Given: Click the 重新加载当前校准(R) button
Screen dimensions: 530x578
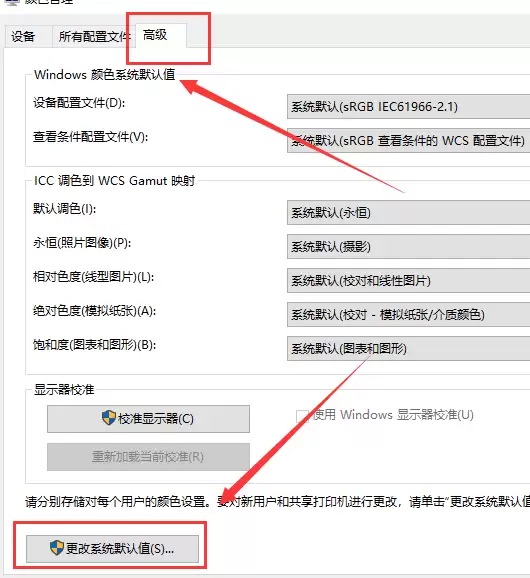Looking at the screenshot, I should [148, 457].
